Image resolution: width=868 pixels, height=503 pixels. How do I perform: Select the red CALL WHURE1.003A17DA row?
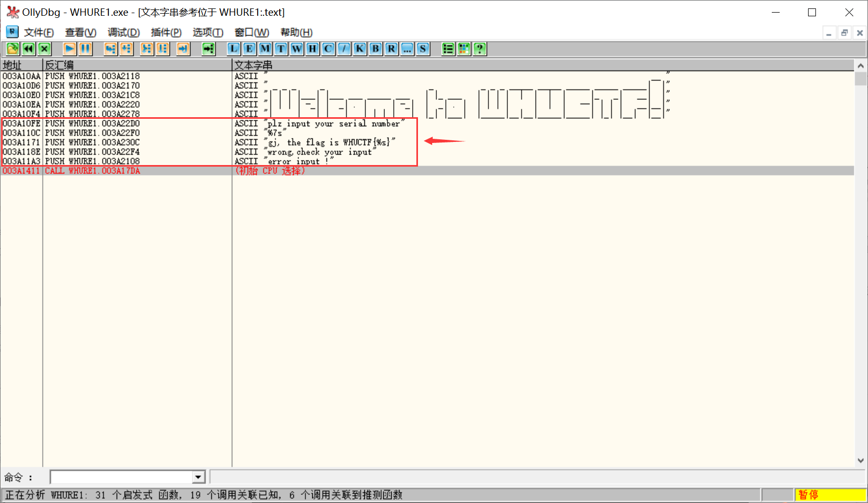click(x=427, y=171)
